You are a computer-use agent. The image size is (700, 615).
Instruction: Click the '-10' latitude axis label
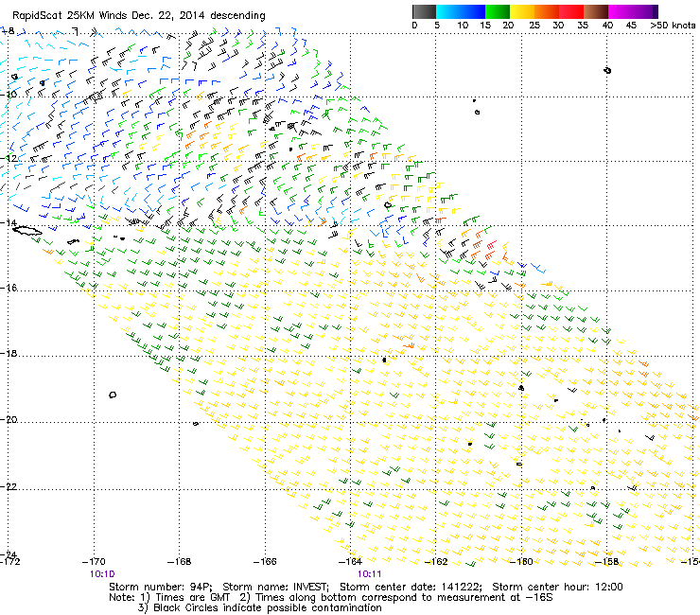click(x=9, y=94)
